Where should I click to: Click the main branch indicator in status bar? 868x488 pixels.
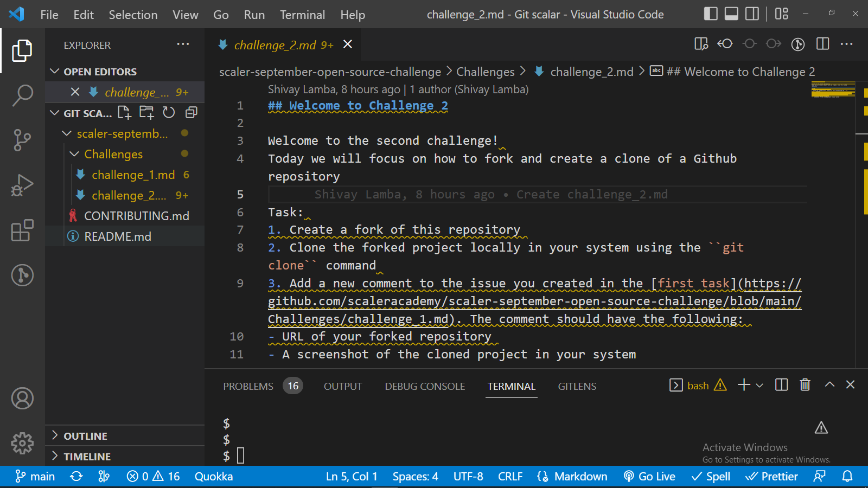point(34,476)
